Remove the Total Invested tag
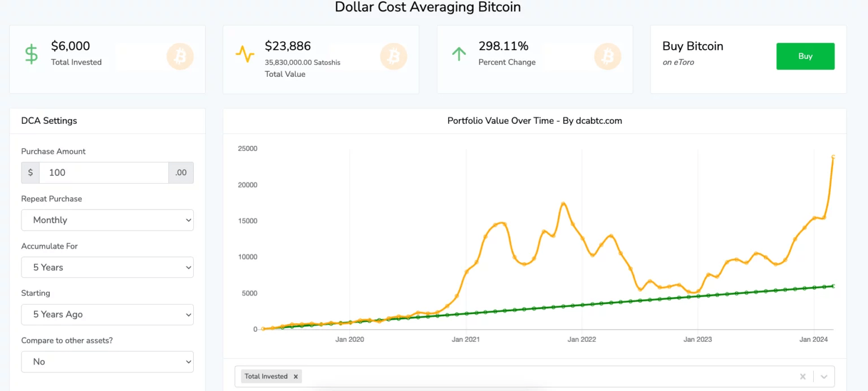Image resolution: width=868 pixels, height=391 pixels. (296, 376)
